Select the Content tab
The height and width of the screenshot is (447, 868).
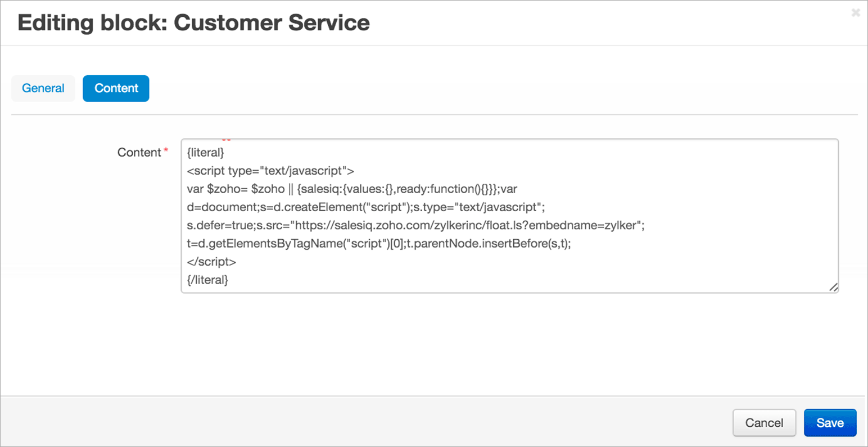(116, 88)
